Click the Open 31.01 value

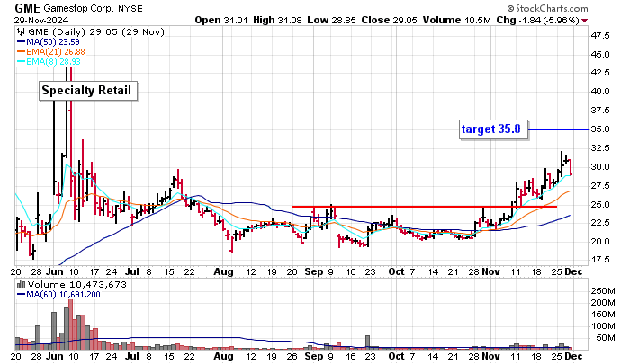(x=221, y=20)
